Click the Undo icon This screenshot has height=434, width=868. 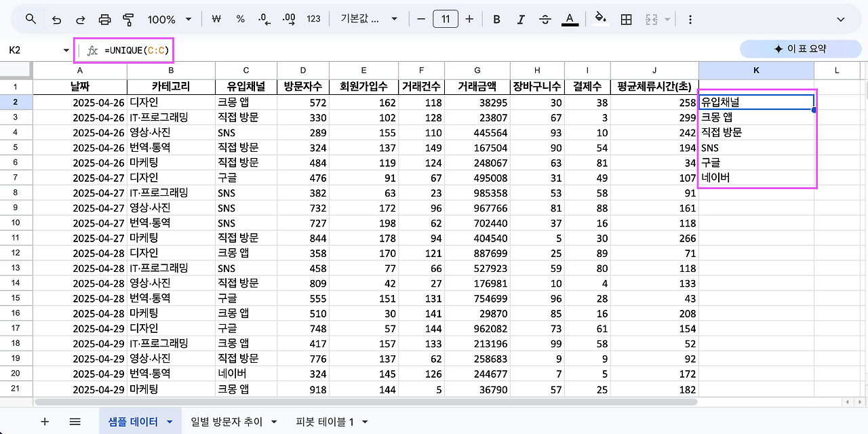57,18
